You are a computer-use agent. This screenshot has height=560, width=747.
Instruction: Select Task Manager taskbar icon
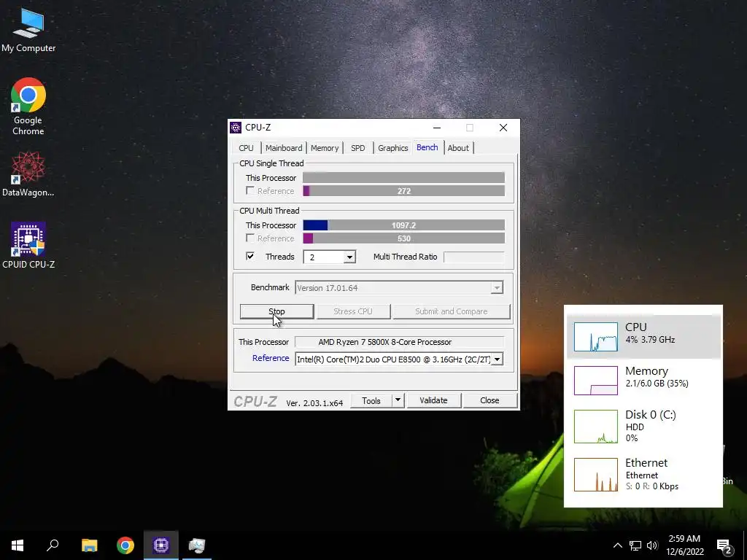click(x=197, y=545)
